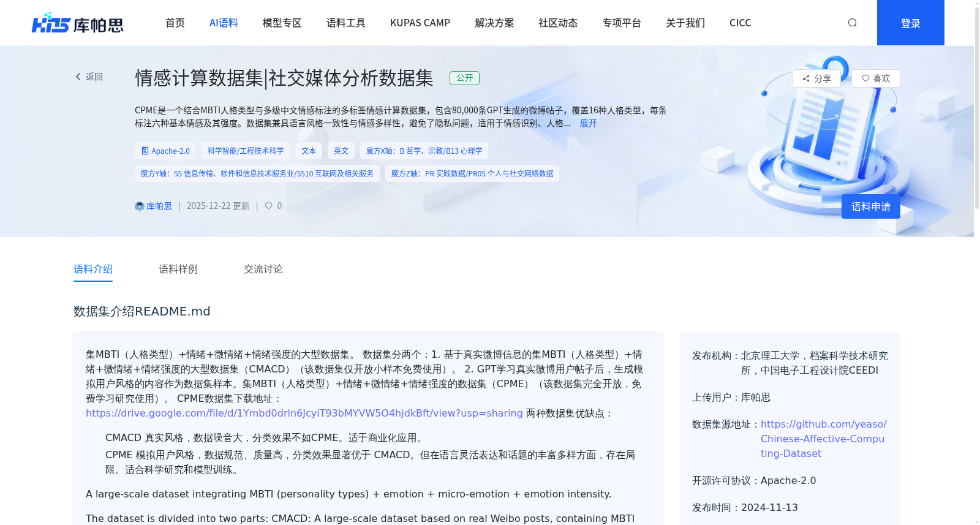
Task: Click the 发布时间：2024-11-13 text
Action: tap(745, 508)
